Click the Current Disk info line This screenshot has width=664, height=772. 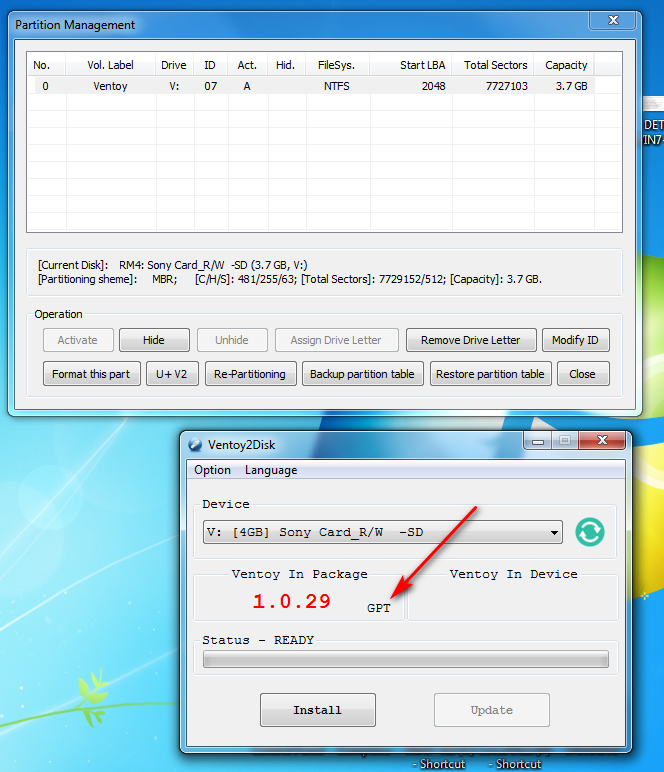pos(173,265)
